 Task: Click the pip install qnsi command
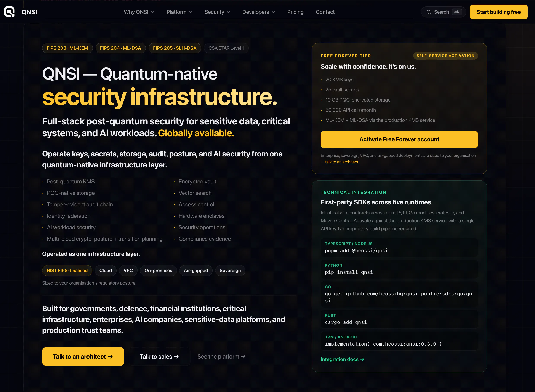point(349,272)
